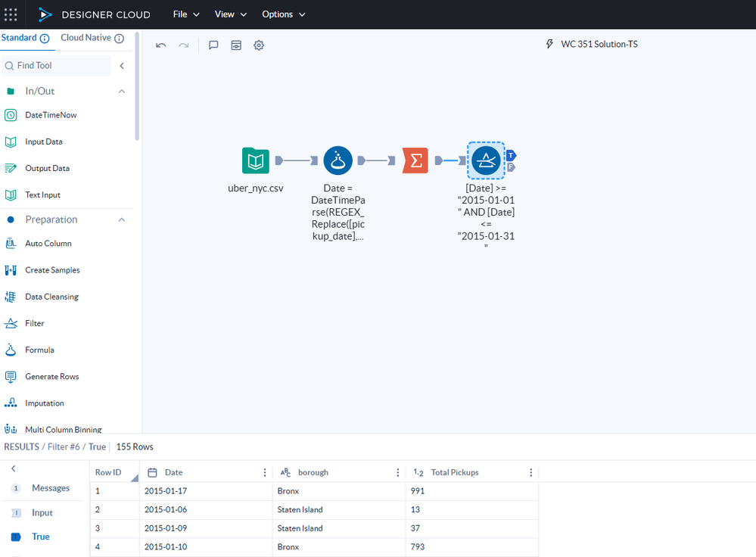Select the cell 2015-01-17
This screenshot has width=756, height=557.
(206, 491)
